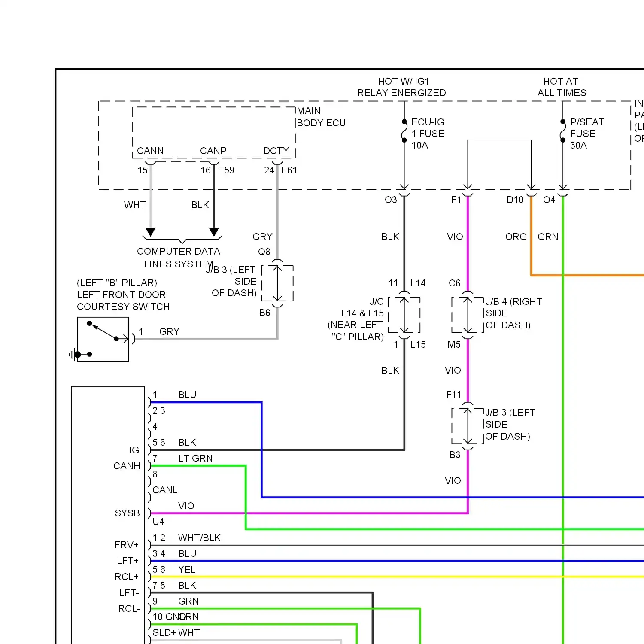This screenshot has height=644, width=644.
Task: Click the courtesy switch symbol box
Action: coord(103,340)
